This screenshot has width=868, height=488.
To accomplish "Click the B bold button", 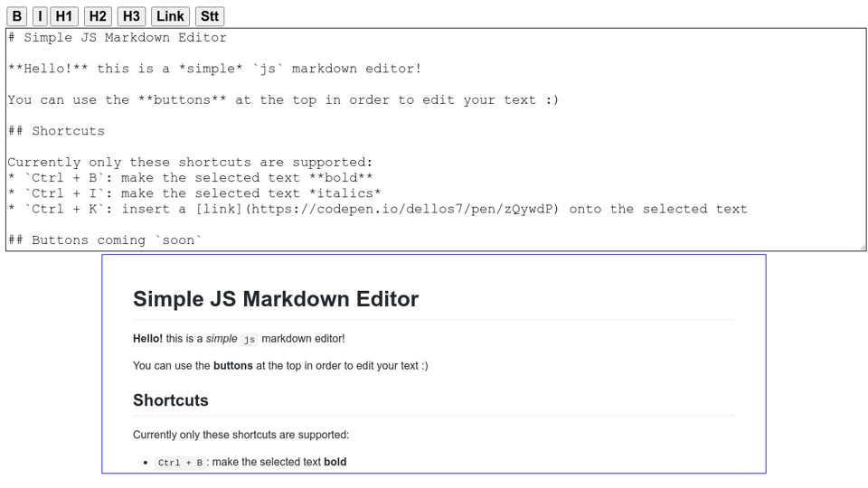I will tap(17, 16).
